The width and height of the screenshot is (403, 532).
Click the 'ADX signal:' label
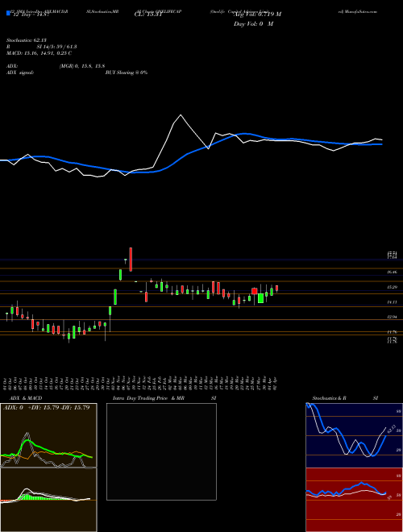coord(20,73)
